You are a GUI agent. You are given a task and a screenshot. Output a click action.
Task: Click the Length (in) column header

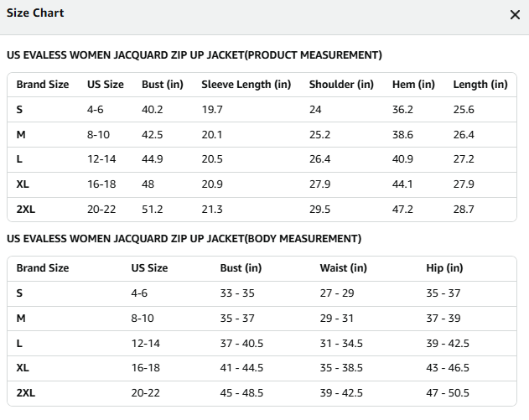tap(480, 85)
